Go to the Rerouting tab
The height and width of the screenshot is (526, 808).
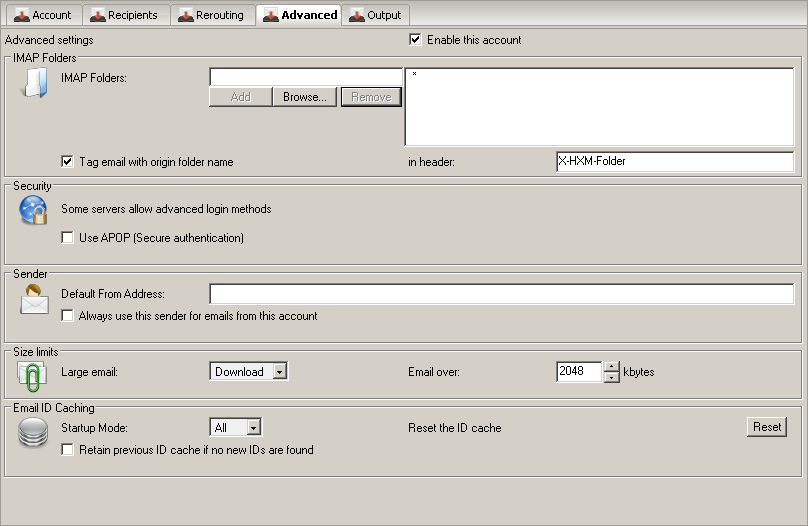tap(210, 15)
